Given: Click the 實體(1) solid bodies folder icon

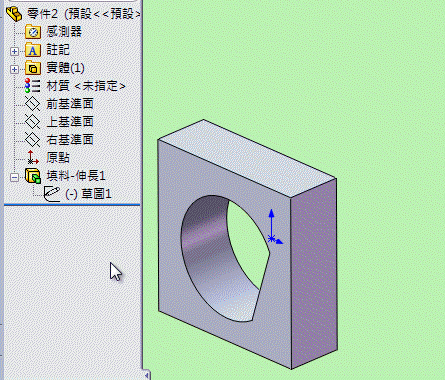Looking at the screenshot, I should (x=33, y=68).
